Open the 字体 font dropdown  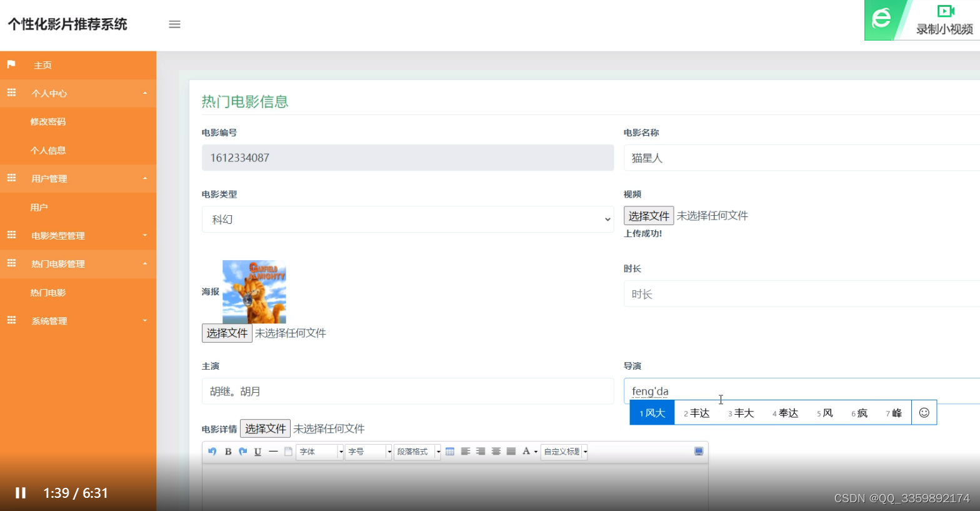click(x=321, y=452)
